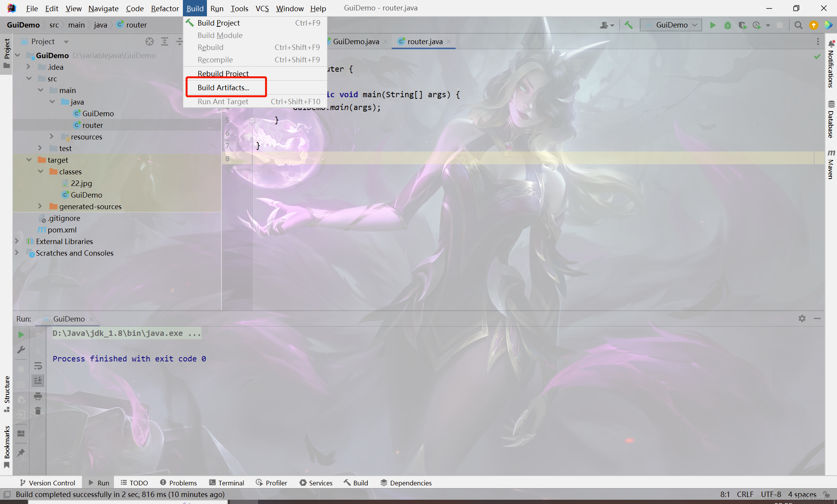
Task: Click the wrench icon in Run panel
Action: 21,350
